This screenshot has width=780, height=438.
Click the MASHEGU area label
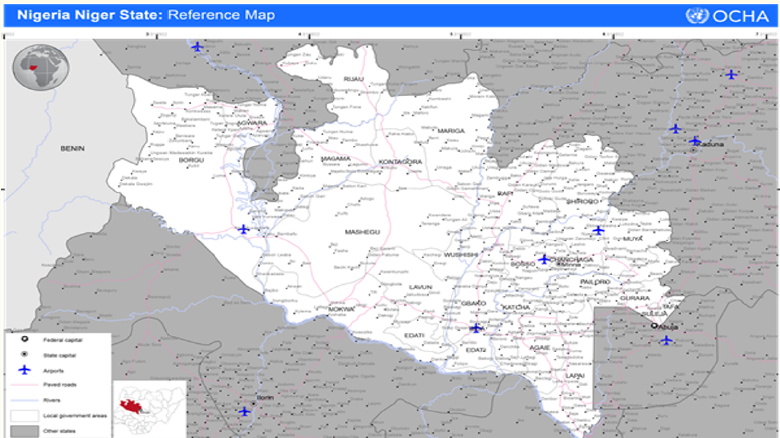tap(362, 232)
